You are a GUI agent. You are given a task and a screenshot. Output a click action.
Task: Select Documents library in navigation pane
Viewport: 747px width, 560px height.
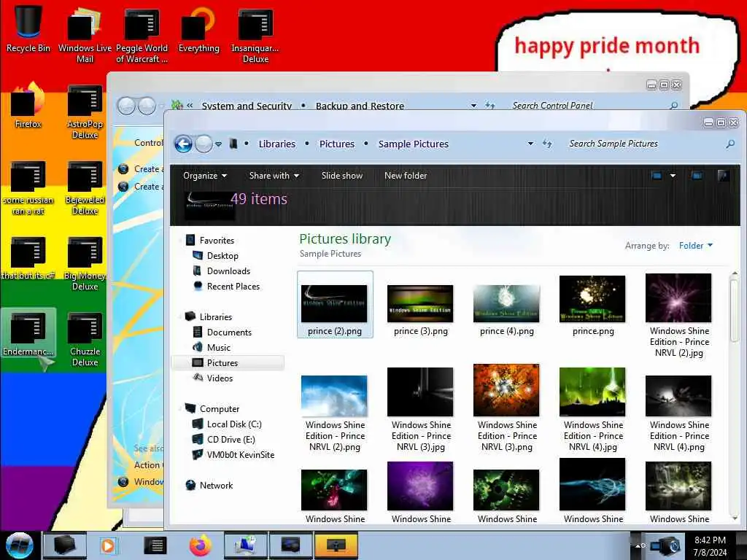(229, 332)
